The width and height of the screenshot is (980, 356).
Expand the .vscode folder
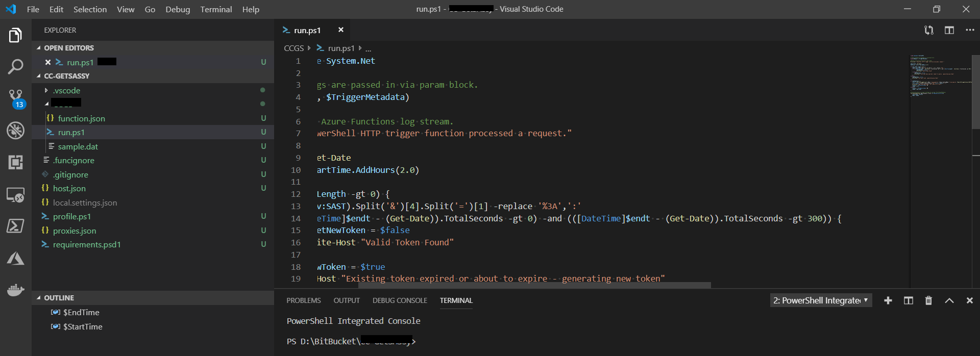pos(66,90)
